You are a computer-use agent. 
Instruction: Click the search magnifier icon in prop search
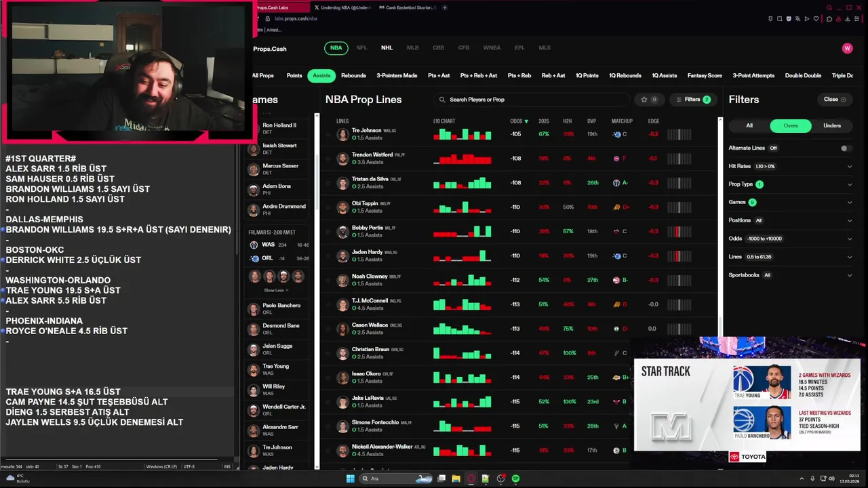(x=442, y=100)
